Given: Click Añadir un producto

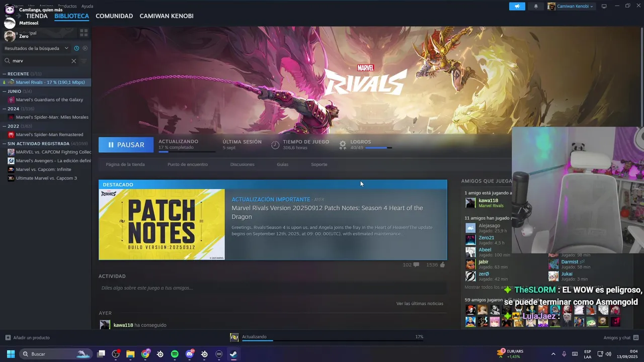Looking at the screenshot, I should (x=27, y=337).
